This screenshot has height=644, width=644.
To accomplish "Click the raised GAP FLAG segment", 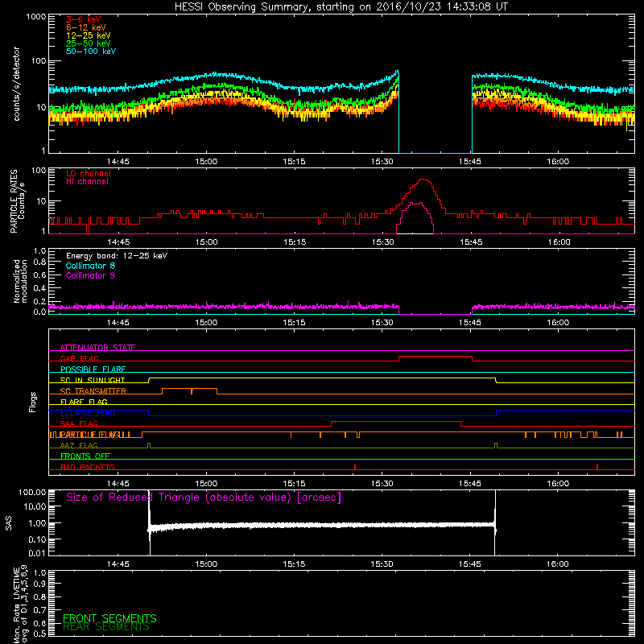I will tap(436, 357).
